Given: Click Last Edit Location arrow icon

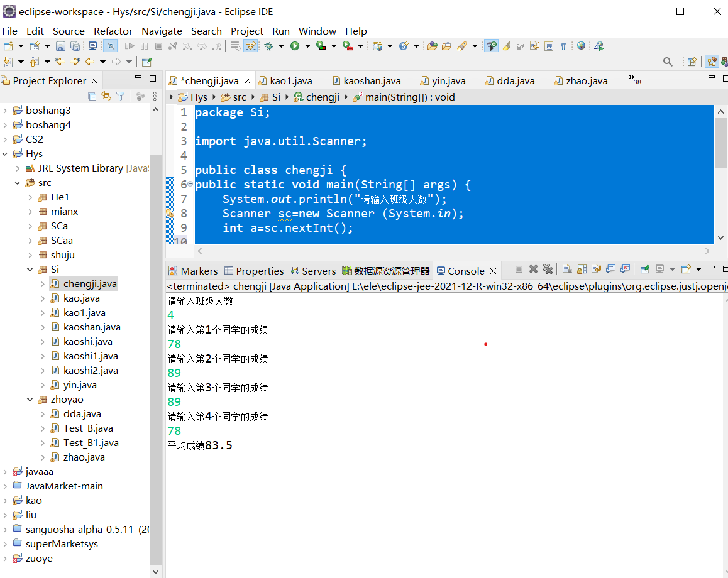Looking at the screenshot, I should [60, 61].
